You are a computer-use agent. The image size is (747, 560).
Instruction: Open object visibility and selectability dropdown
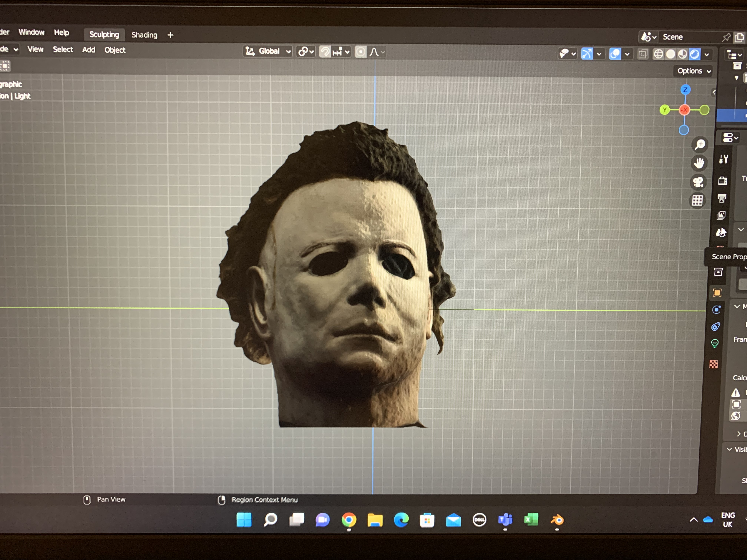[x=567, y=53]
